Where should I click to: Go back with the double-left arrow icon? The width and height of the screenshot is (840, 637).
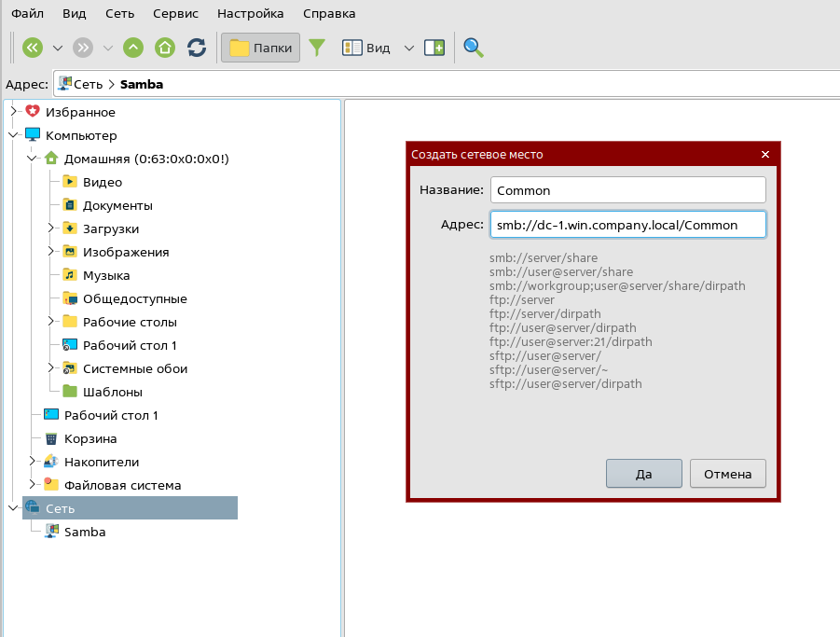33,48
